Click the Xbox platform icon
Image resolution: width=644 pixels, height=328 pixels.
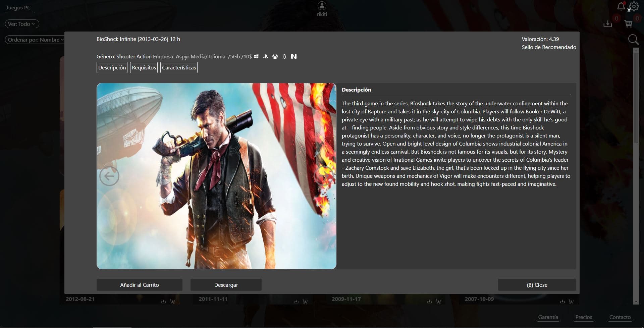(x=275, y=56)
